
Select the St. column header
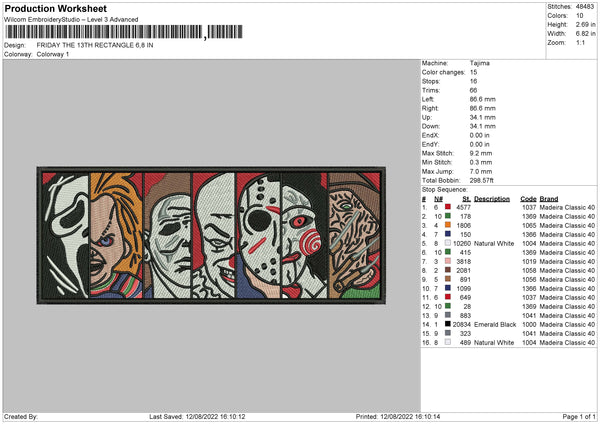[x=466, y=199]
